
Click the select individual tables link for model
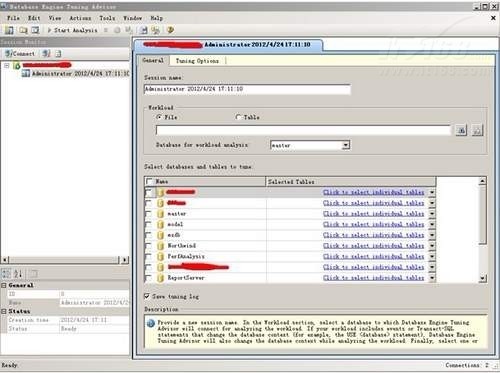[373, 224]
